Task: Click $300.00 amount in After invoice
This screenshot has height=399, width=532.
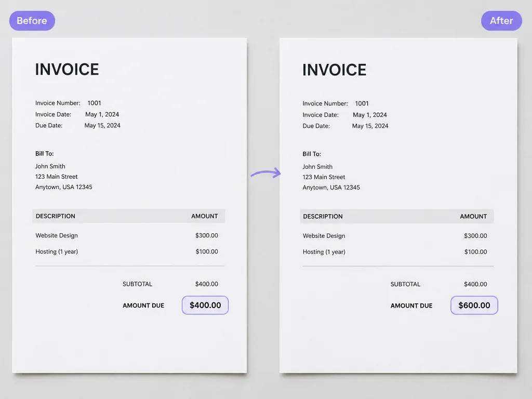Action: (475, 236)
